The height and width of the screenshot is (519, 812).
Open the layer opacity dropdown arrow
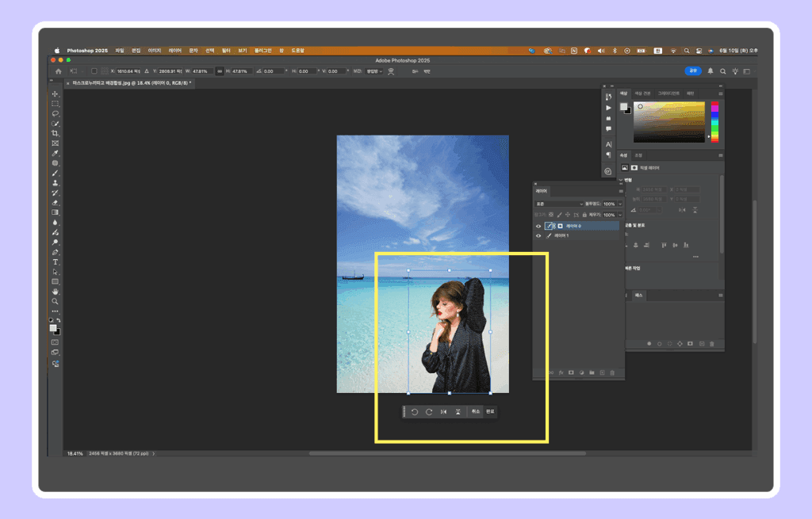click(620, 204)
